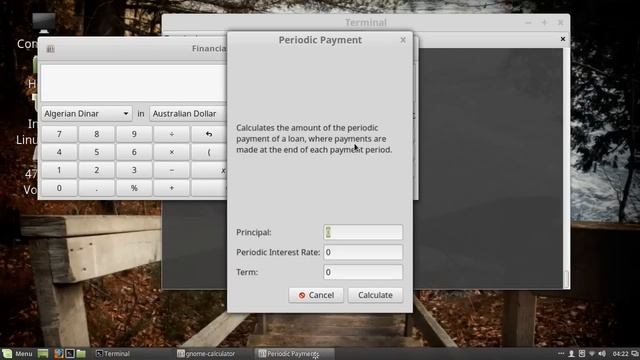640x360 pixels.
Task: Click calculator digit 6
Action: (x=134, y=152)
